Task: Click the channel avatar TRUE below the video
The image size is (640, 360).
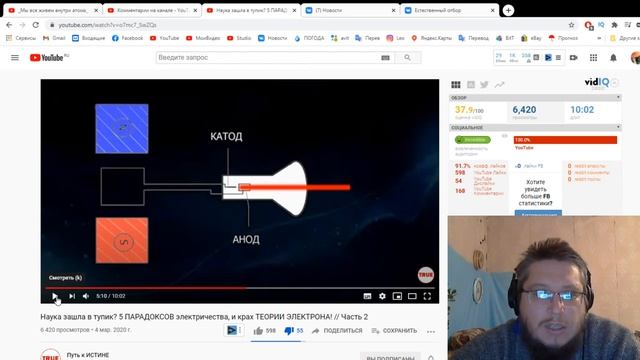Action: pos(50,355)
